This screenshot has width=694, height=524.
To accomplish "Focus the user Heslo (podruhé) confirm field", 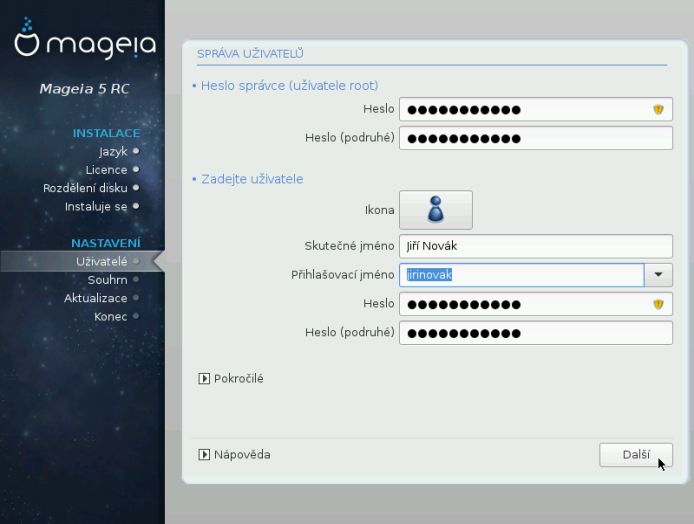I will pos(536,333).
